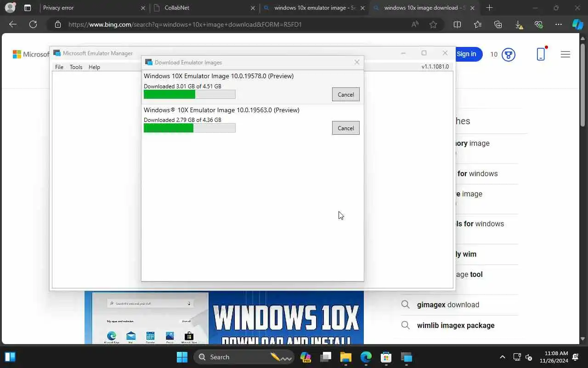
Task: Close the windows 10x image download tab
Action: [472, 8]
